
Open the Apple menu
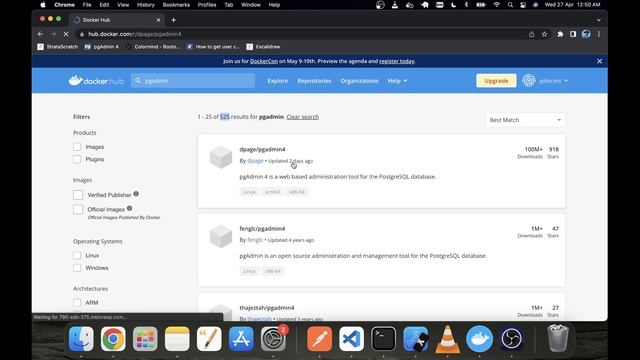coord(43,5)
